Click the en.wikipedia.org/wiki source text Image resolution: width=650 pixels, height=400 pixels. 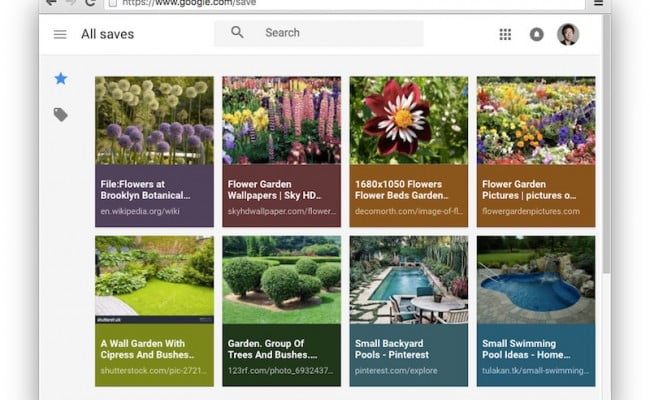pyautogui.click(x=140, y=211)
